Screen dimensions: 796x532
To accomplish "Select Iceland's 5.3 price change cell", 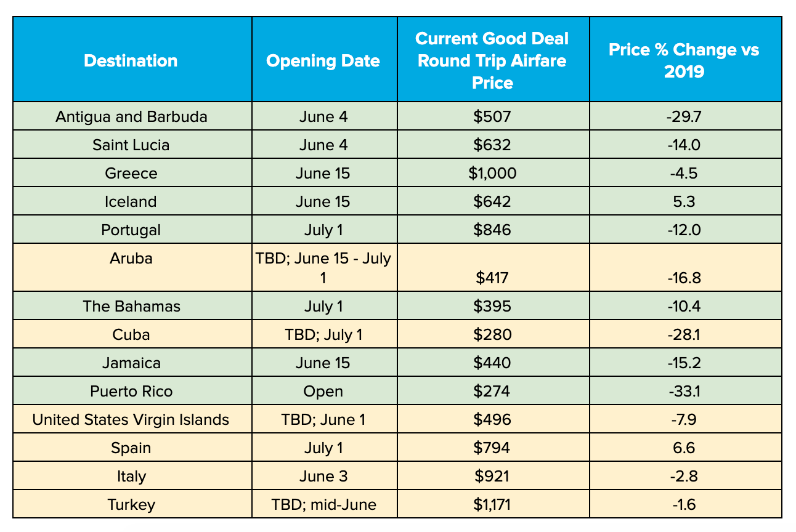I will click(685, 201).
